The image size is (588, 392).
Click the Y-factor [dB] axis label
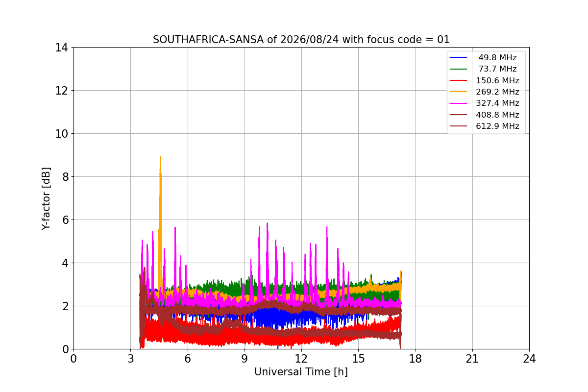click(x=46, y=198)
